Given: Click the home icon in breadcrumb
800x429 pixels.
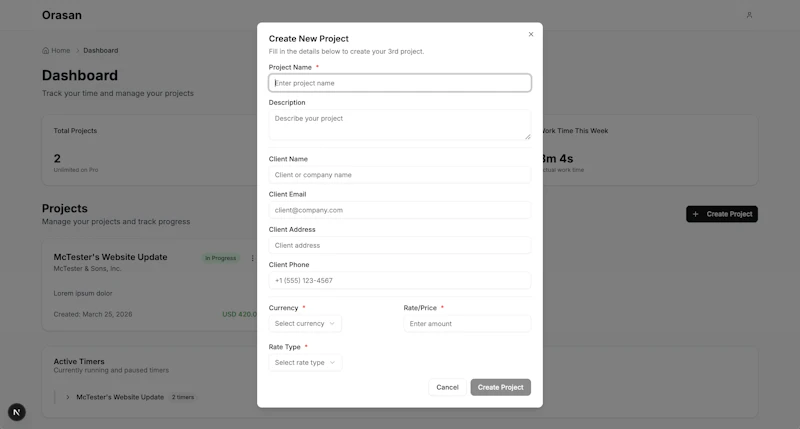Looking at the screenshot, I should tap(45, 51).
